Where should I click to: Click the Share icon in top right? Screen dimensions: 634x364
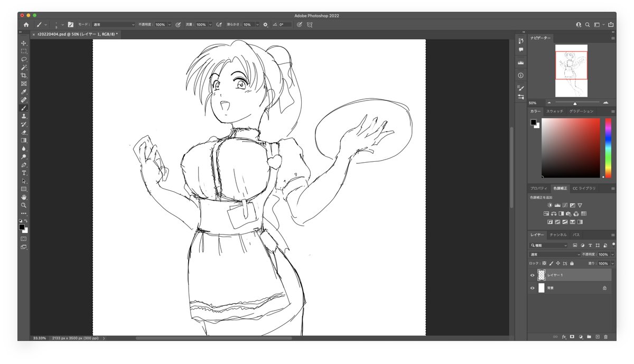(611, 24)
